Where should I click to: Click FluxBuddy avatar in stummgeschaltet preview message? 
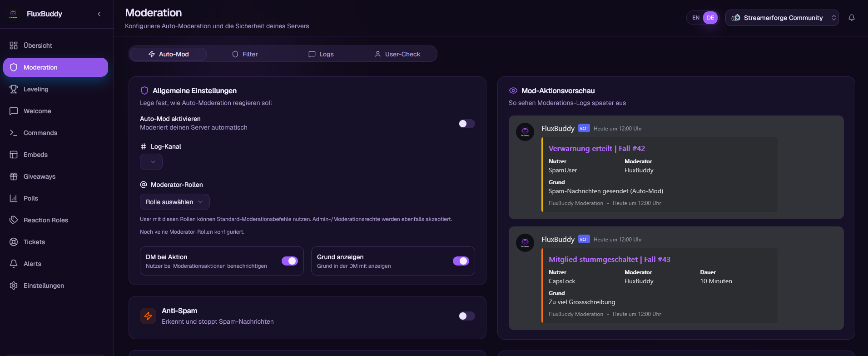(525, 243)
